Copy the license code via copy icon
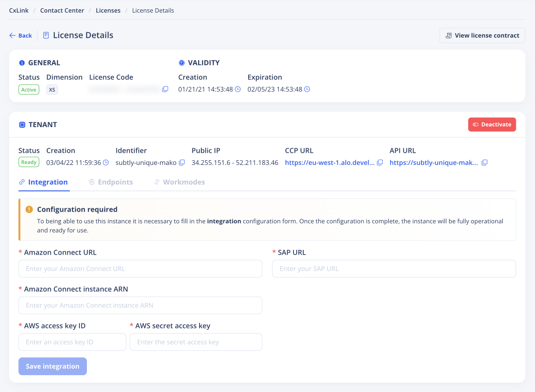Screen dimensions: 535x392 pyautogui.click(x=165, y=89)
